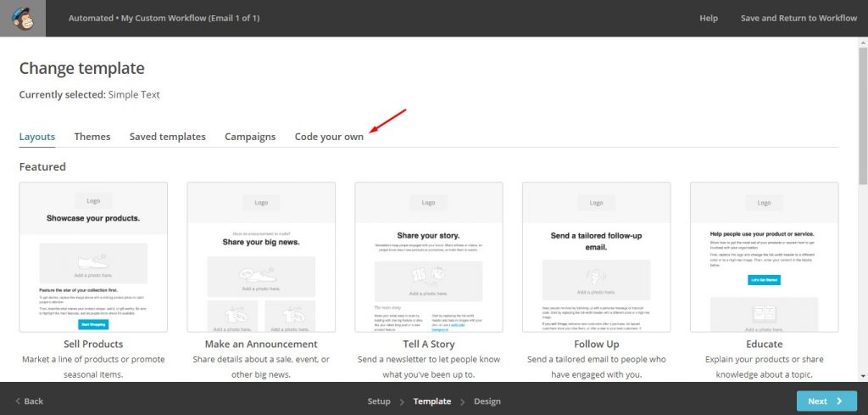Go to the Template step

(x=432, y=401)
